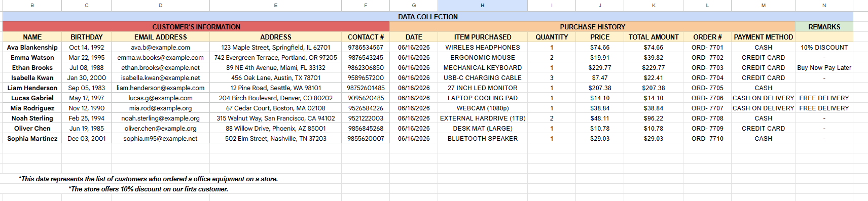Image resolution: width=868 pixels, height=201 pixels.
Task: Select contact number 98752601485
Action: click(x=366, y=88)
